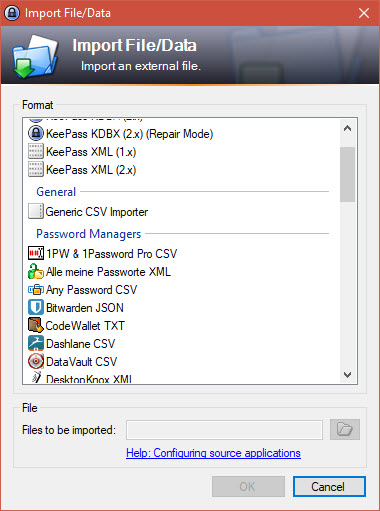Select the Generic CSV Importer icon
Viewport: 380px width, 511px height.
click(36, 211)
